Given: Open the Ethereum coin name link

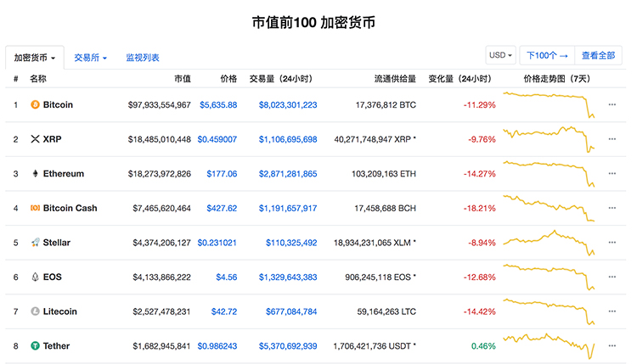Looking at the screenshot, I should pyautogui.click(x=63, y=174).
